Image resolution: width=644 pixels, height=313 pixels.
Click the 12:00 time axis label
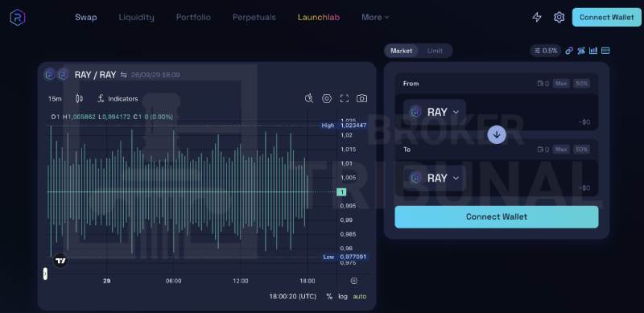[x=240, y=281]
